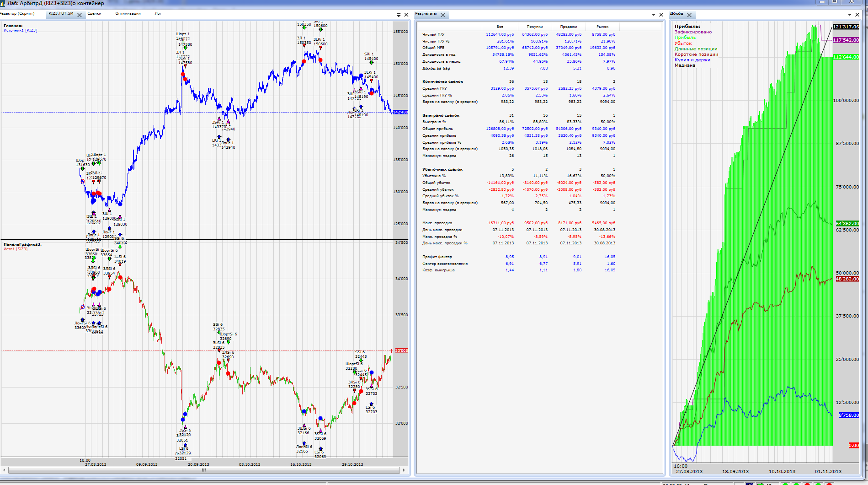Image resolution: width=868 pixels, height=485 pixels.
Task: Click the app icon in the title bar
Action: pyautogui.click(x=3, y=3)
